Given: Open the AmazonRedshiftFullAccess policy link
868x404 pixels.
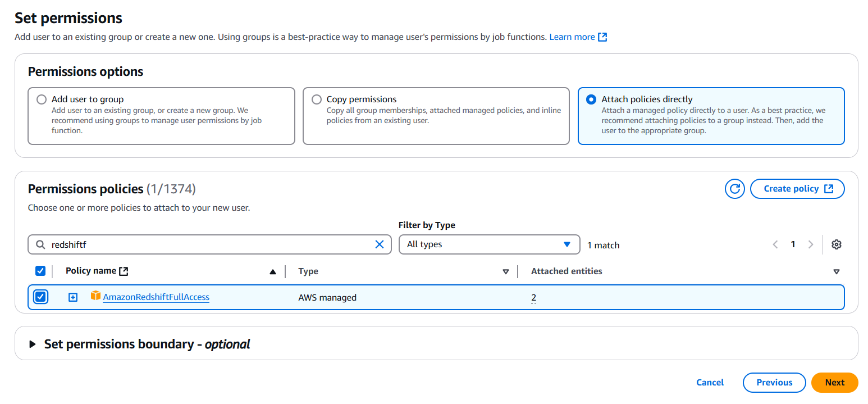Looking at the screenshot, I should [x=156, y=297].
